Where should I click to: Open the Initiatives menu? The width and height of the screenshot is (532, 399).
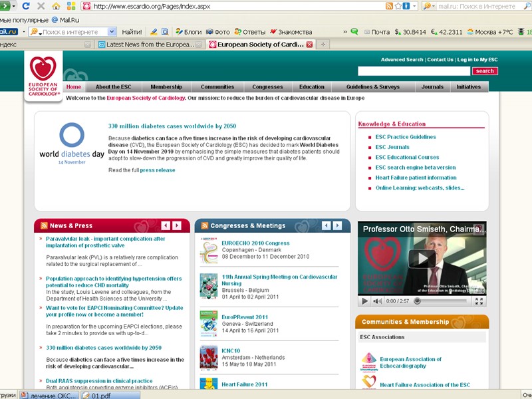469,87
